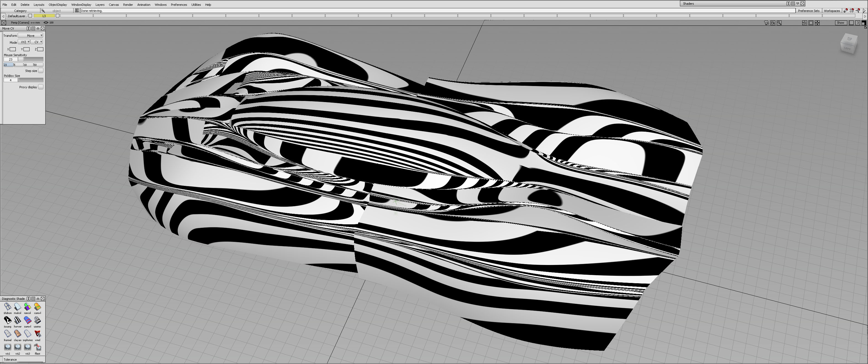Viewport: 868px width, 364px height.
Task: Select the clayao clay ambient occlusion shader
Action: pyautogui.click(x=17, y=334)
